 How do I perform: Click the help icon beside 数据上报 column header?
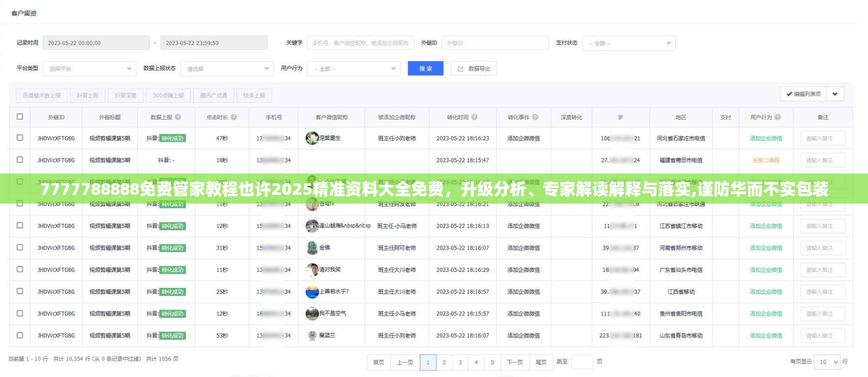(x=178, y=117)
